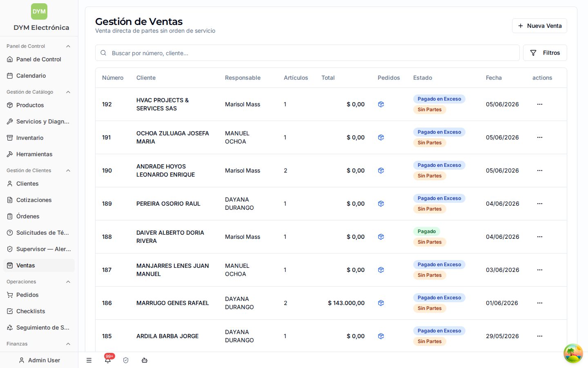The image size is (588, 368).
Task: Open the pedidos package icon for sale 192
Action: 381,104
